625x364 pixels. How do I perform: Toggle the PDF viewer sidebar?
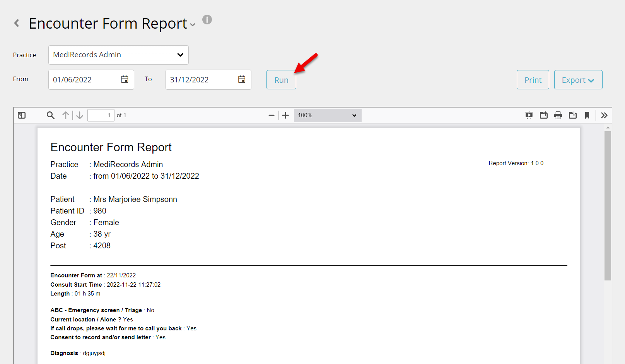[22, 115]
